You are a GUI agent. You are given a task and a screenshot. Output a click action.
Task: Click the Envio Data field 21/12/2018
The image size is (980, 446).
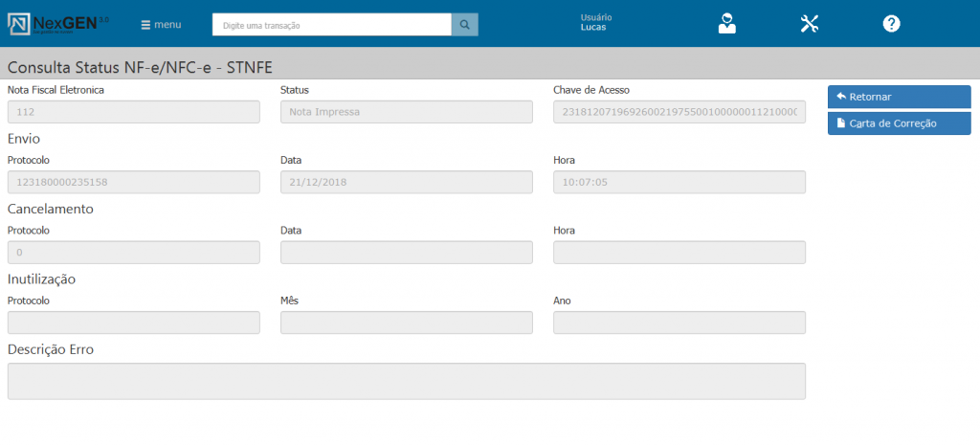coord(406,182)
